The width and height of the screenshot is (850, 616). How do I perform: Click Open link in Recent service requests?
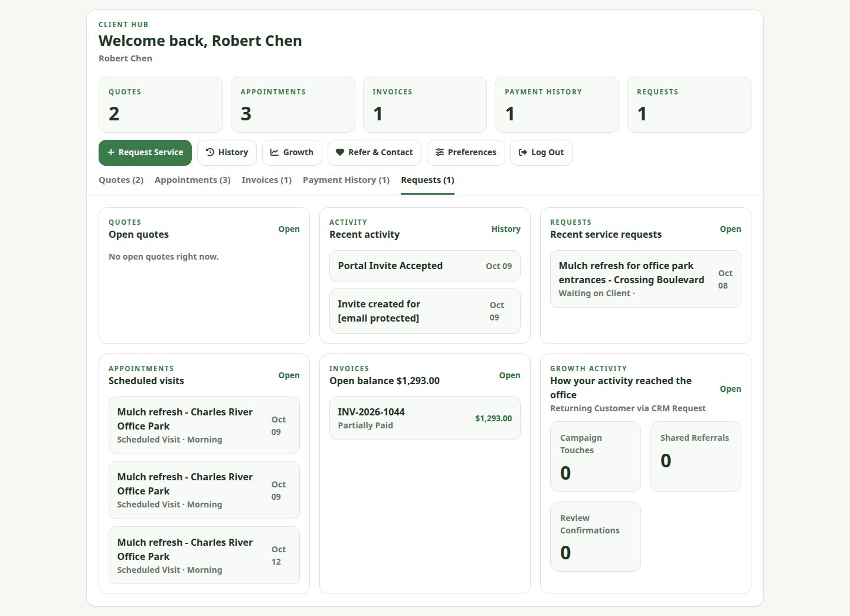[730, 229]
